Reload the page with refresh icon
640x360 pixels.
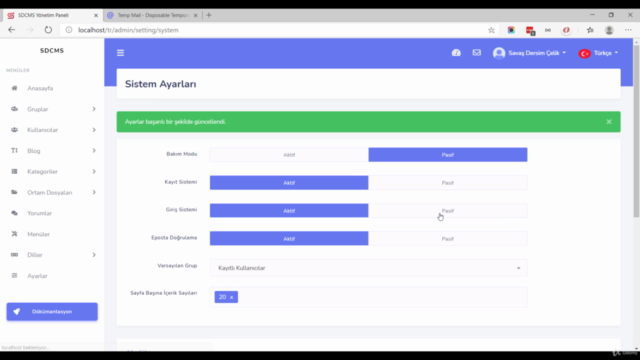pyautogui.click(x=48, y=30)
